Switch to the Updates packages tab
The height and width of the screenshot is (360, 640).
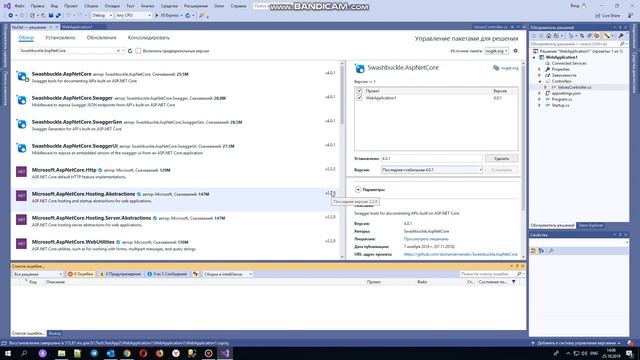101,38
